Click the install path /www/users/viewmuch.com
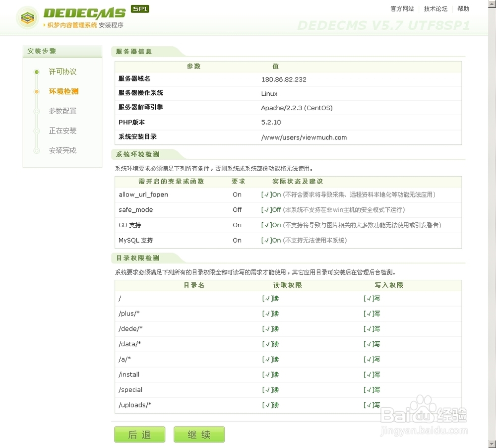This screenshot has height=448, width=496. click(x=304, y=137)
